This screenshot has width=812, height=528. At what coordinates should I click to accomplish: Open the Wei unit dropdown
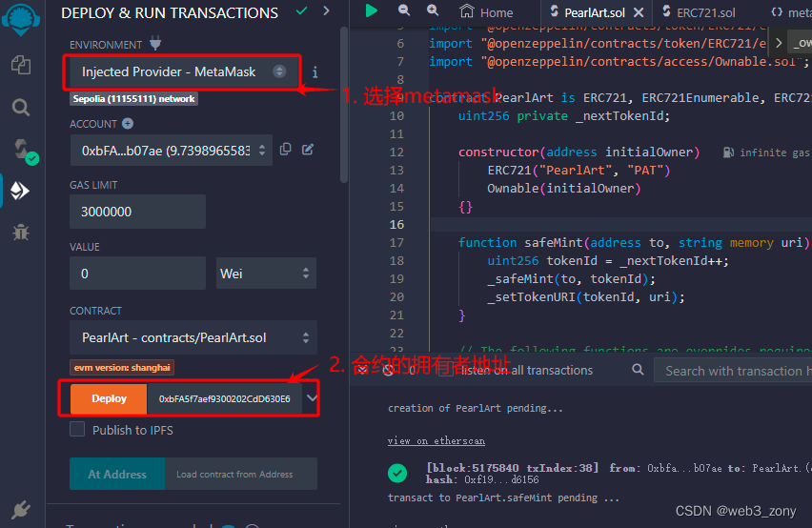point(266,274)
